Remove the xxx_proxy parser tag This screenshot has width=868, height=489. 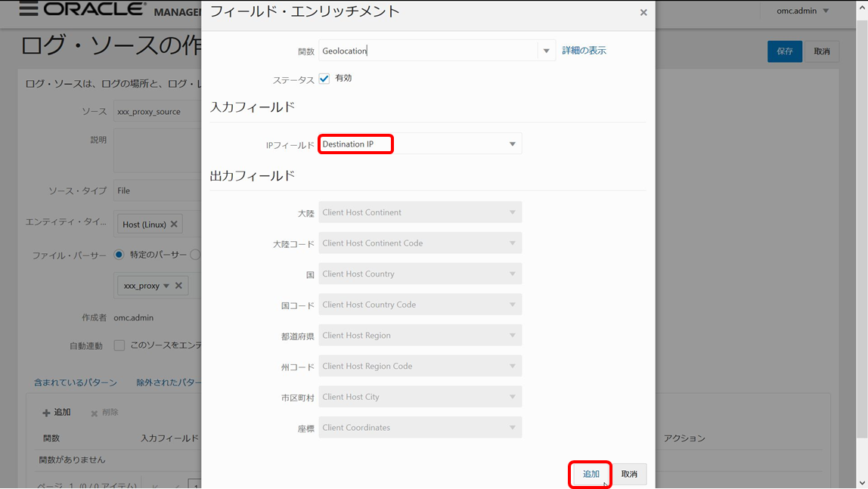(x=178, y=286)
